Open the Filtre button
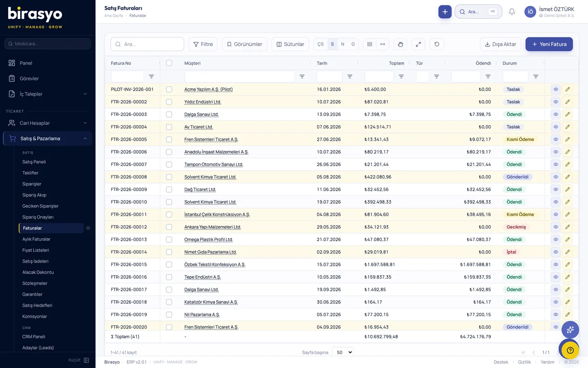The height and width of the screenshot is (368, 588). click(x=203, y=44)
